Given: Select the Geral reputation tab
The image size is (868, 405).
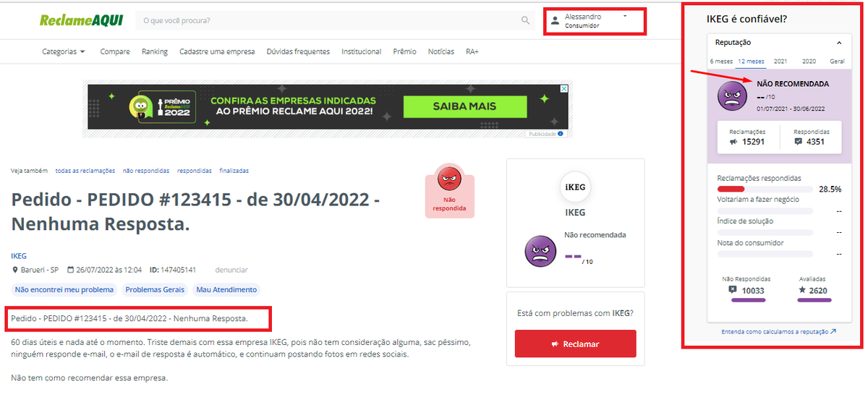Looking at the screenshot, I should click(x=837, y=61).
